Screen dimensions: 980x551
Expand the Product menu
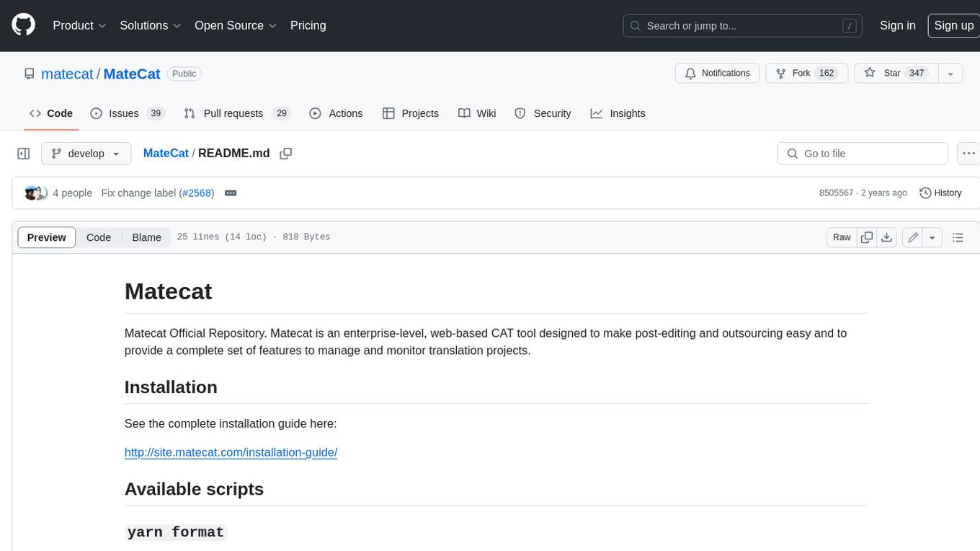[80, 25]
